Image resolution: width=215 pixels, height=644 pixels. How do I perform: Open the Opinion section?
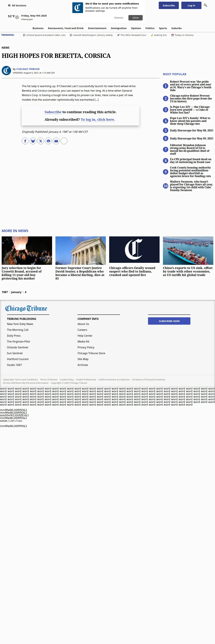point(136,28)
